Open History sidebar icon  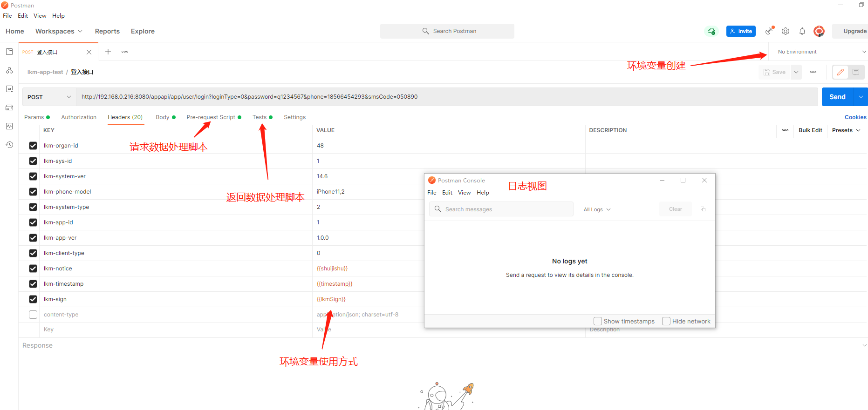click(9, 145)
